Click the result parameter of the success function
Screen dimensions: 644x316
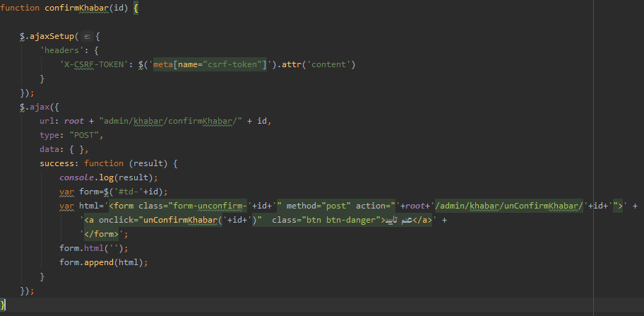pyautogui.click(x=148, y=163)
